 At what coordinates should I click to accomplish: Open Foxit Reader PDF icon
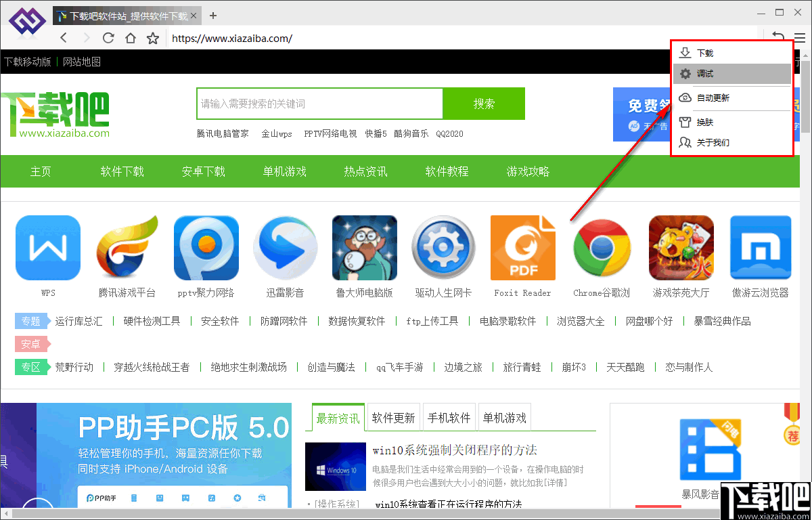(x=523, y=248)
